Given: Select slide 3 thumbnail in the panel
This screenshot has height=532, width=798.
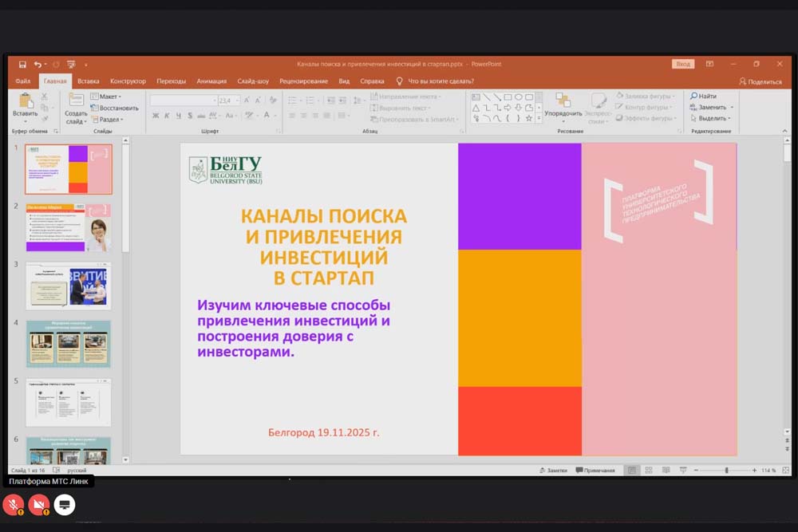Looking at the screenshot, I should tap(69, 286).
